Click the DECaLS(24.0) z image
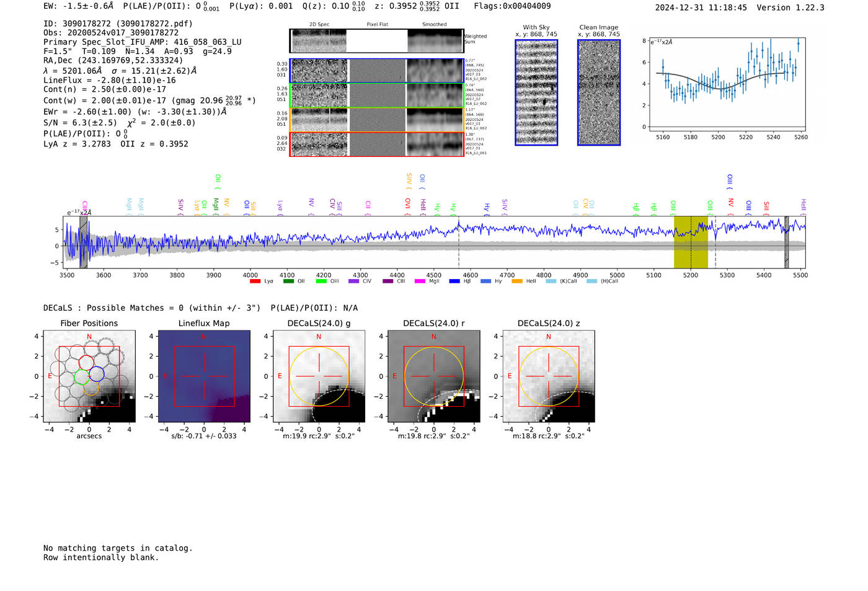This screenshot has height=591, width=868. [549, 376]
